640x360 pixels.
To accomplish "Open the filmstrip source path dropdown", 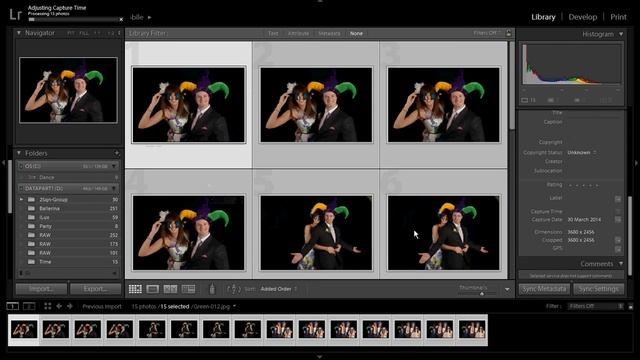I will (x=234, y=306).
